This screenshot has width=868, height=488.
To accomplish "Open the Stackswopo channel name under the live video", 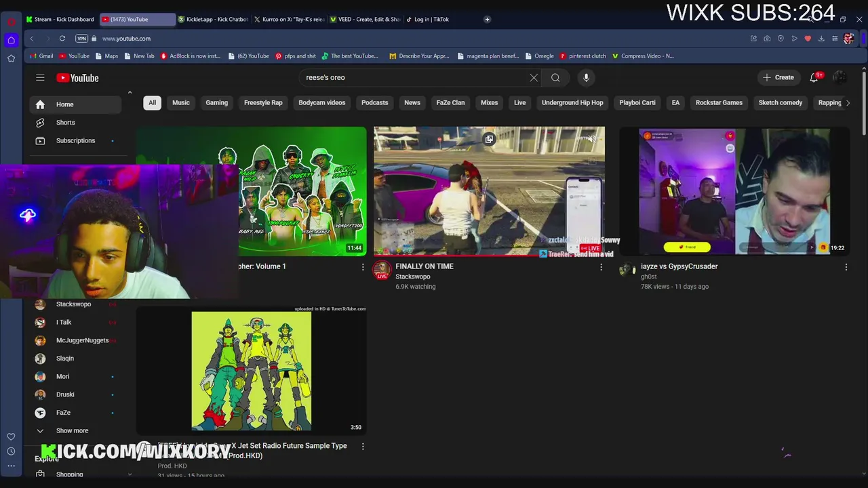I will pos(413,277).
